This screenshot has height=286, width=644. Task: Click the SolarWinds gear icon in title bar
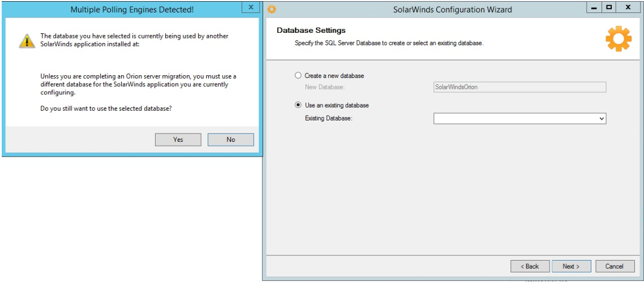(x=272, y=8)
